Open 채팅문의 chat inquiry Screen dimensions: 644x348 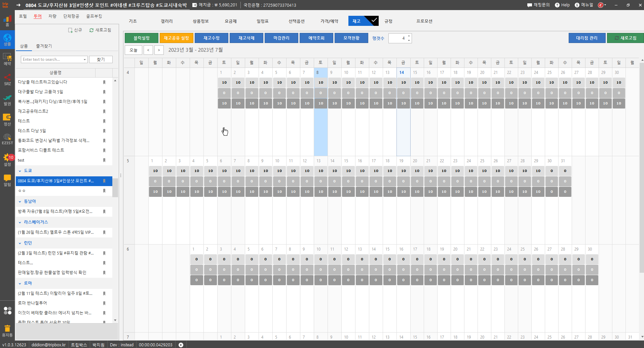tap(538, 5)
